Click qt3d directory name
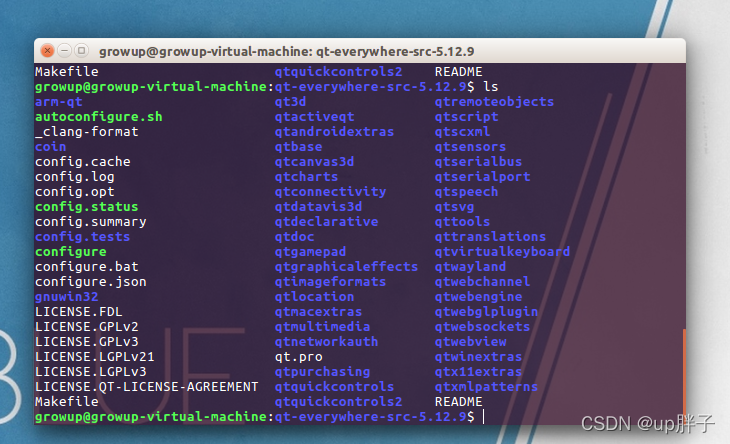 click(291, 101)
